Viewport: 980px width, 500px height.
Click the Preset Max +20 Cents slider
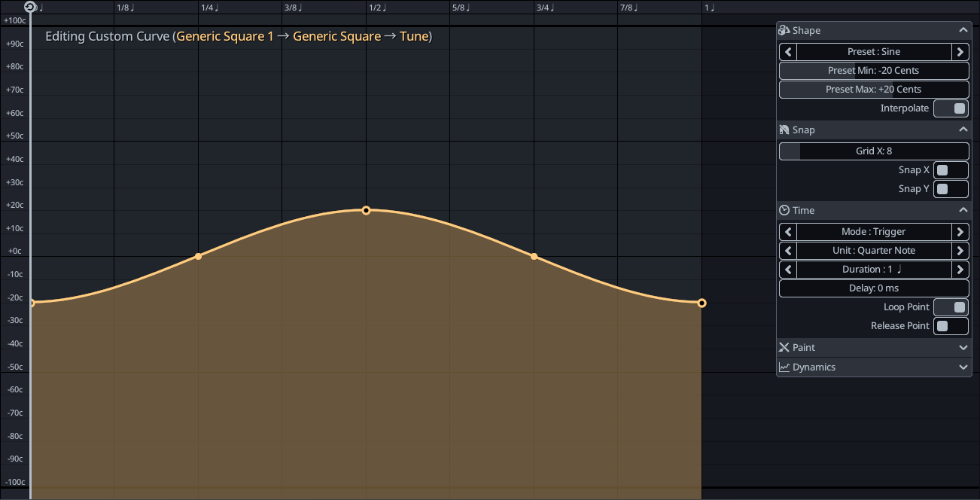874,90
